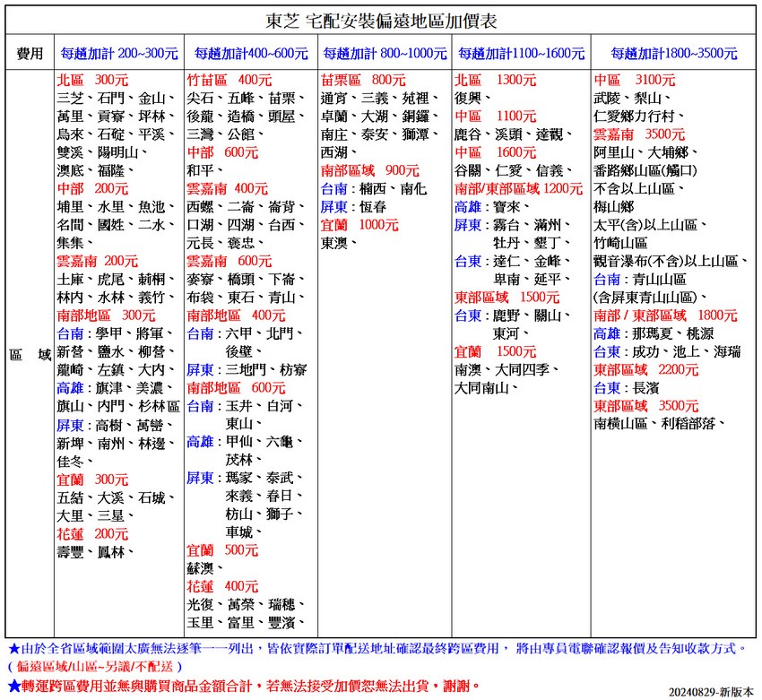Click the heading 南部/東部區域 1800元
Screen dimensions: 762x700
(x=665, y=315)
